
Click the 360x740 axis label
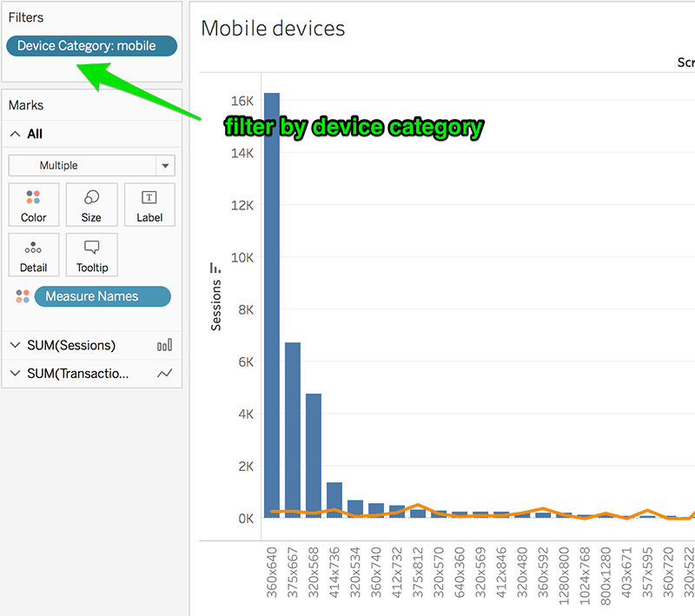click(376, 573)
